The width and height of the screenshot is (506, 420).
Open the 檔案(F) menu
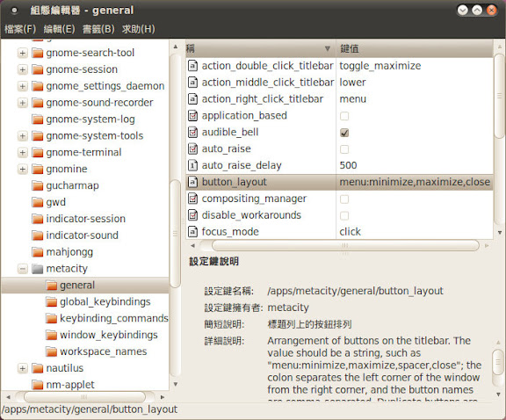pyautogui.click(x=20, y=29)
